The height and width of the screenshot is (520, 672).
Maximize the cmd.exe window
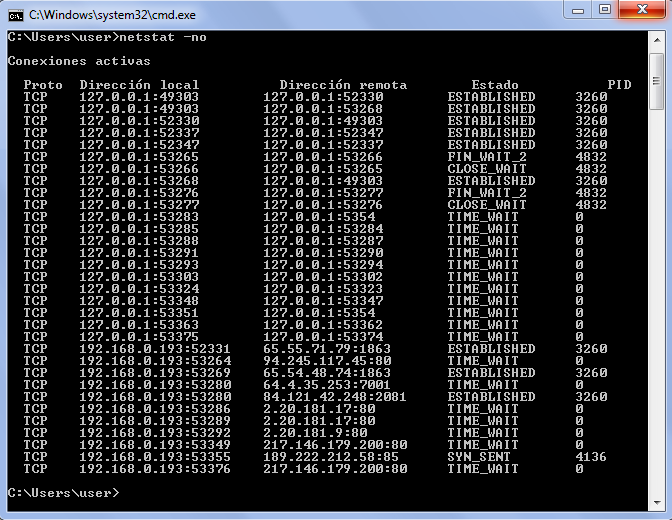pyautogui.click(x=605, y=10)
